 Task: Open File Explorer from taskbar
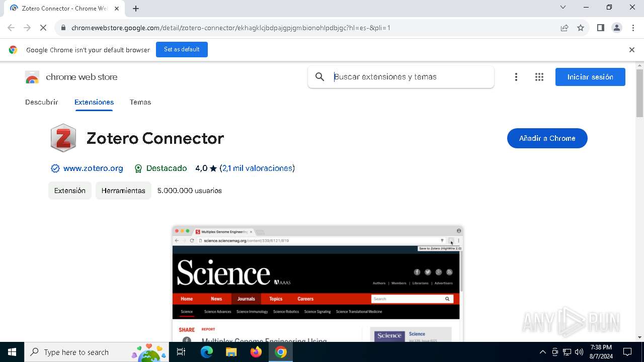click(231, 352)
